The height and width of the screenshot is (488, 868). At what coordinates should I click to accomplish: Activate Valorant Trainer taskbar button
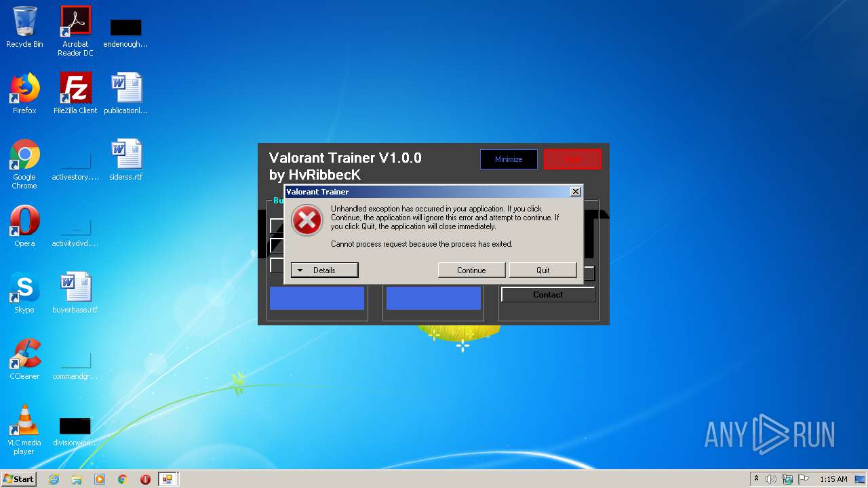pyautogui.click(x=167, y=479)
